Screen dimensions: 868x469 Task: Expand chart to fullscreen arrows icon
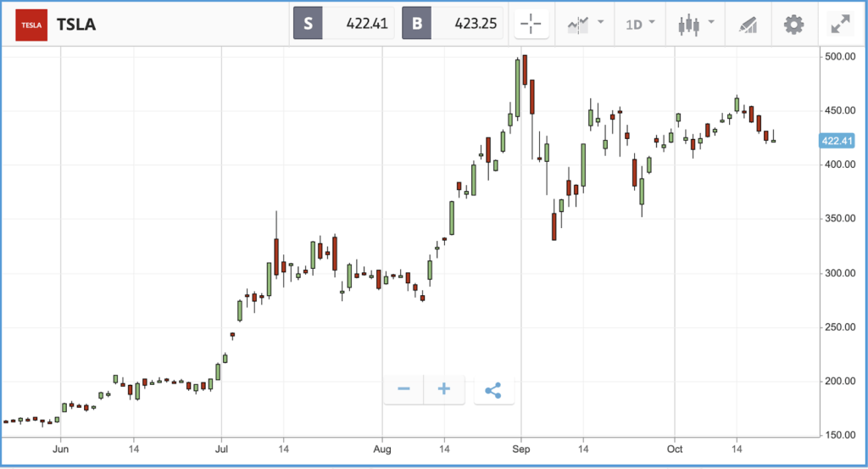click(x=840, y=25)
